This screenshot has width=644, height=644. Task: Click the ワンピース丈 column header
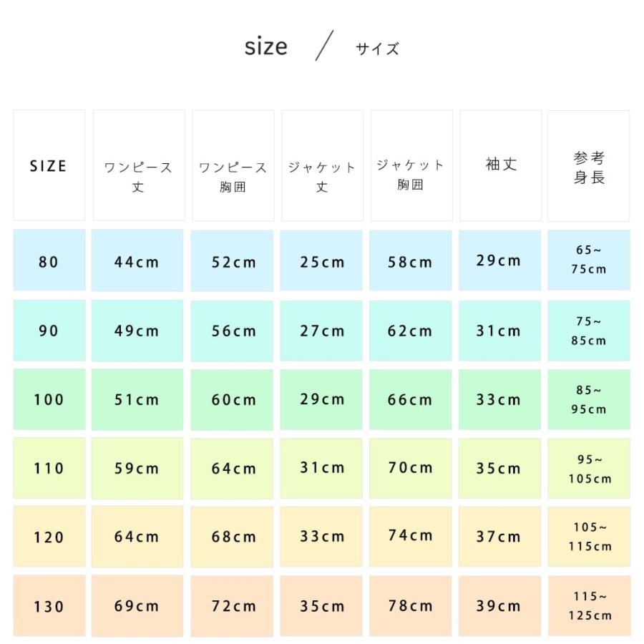(138, 165)
